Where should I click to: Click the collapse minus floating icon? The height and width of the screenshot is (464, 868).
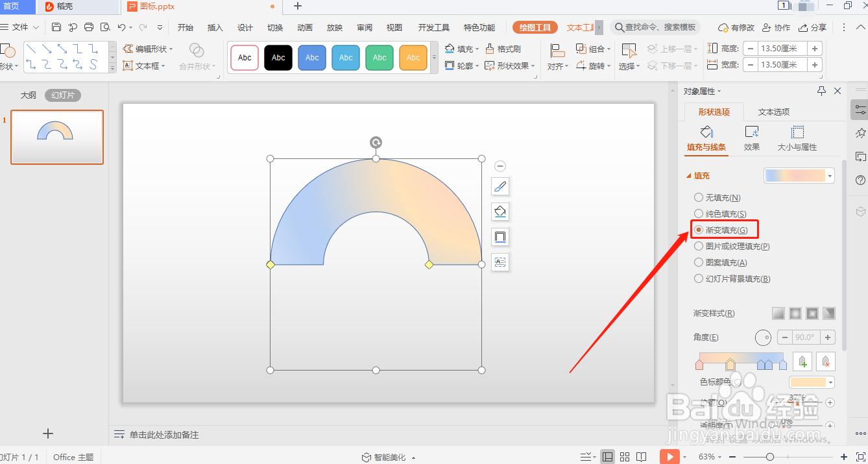(500, 166)
